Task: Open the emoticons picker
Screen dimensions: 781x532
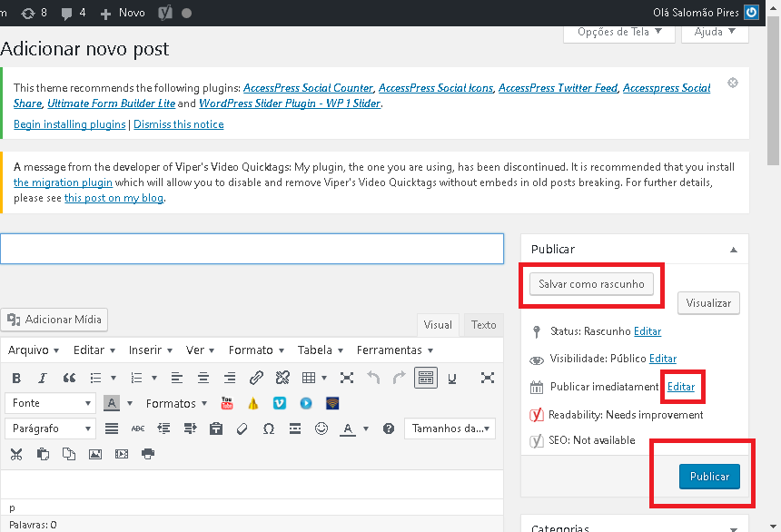Action: 321,429
